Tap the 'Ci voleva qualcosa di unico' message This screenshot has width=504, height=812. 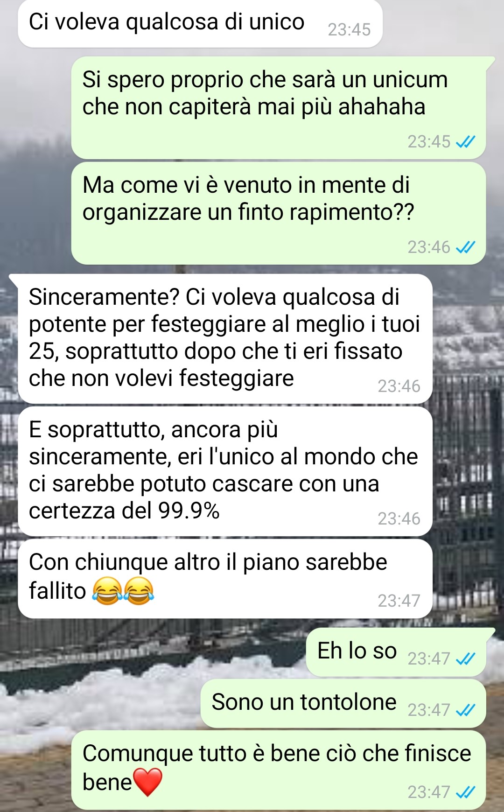point(200,23)
